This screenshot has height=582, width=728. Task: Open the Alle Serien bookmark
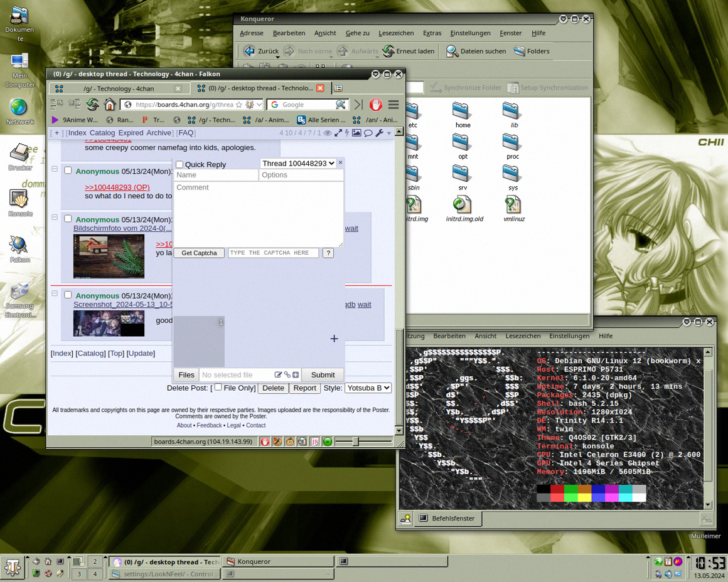coord(321,120)
